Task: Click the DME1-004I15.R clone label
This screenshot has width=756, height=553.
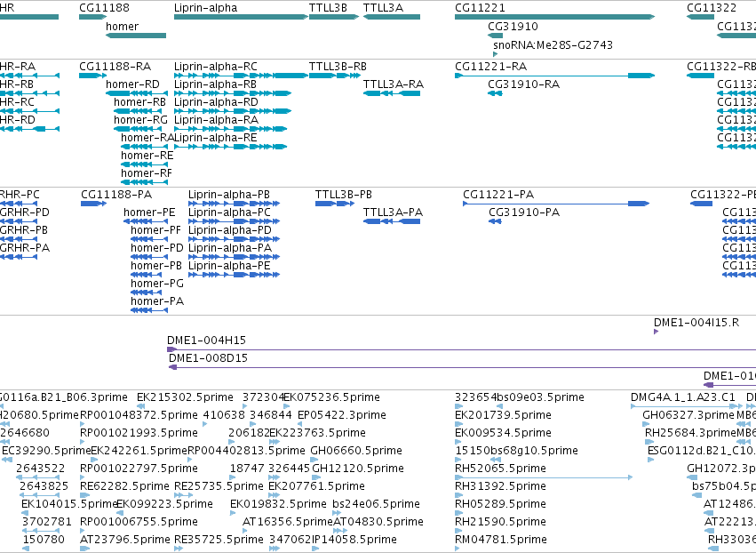Action: [x=696, y=323]
